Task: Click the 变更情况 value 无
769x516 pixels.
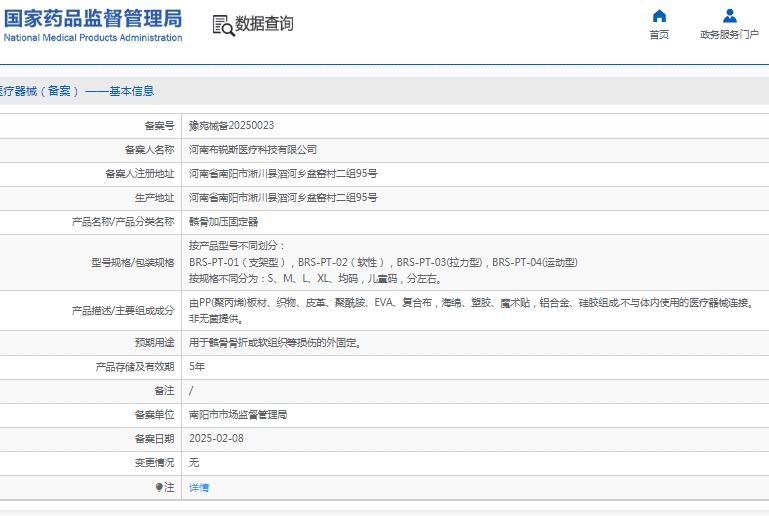Action: pyautogui.click(x=194, y=463)
